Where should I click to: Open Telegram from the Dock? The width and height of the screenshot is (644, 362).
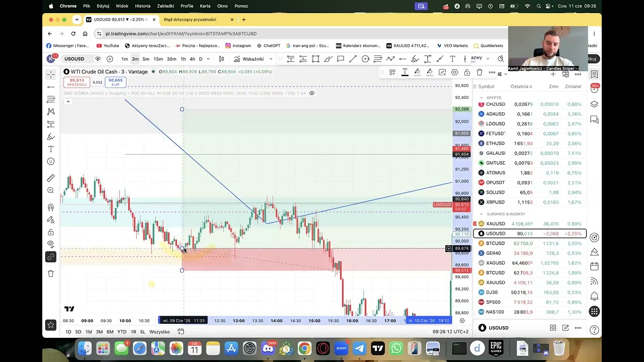pos(359,348)
